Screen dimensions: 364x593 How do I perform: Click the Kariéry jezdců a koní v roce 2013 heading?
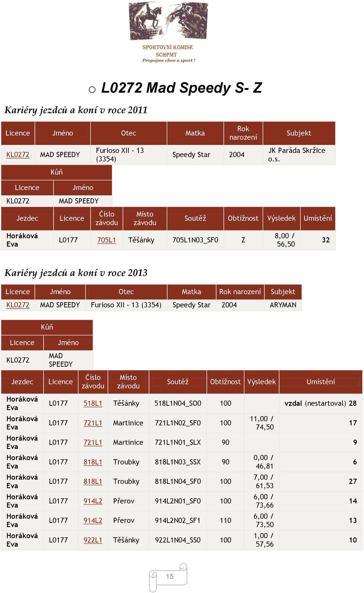tap(76, 273)
